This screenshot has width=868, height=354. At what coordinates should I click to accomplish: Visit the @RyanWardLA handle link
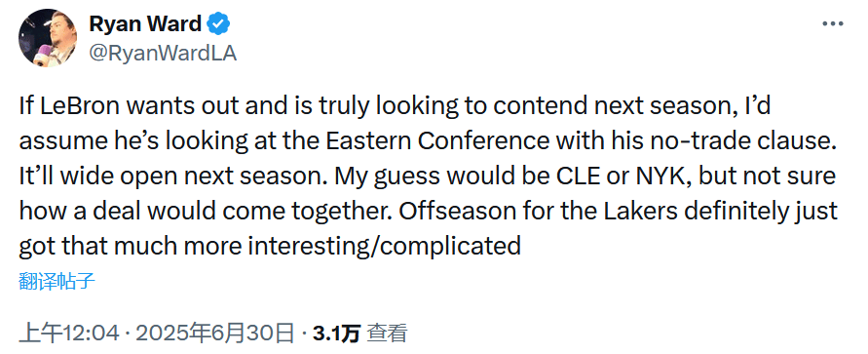[x=163, y=54]
